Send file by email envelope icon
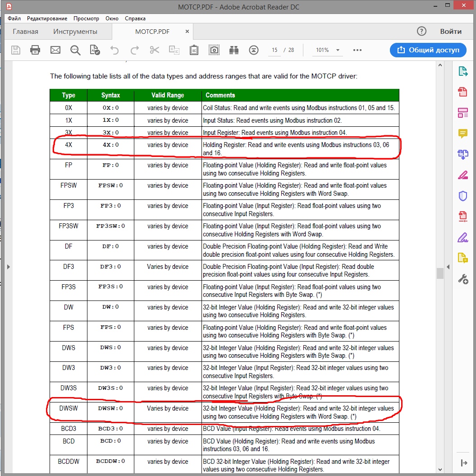 (55, 50)
